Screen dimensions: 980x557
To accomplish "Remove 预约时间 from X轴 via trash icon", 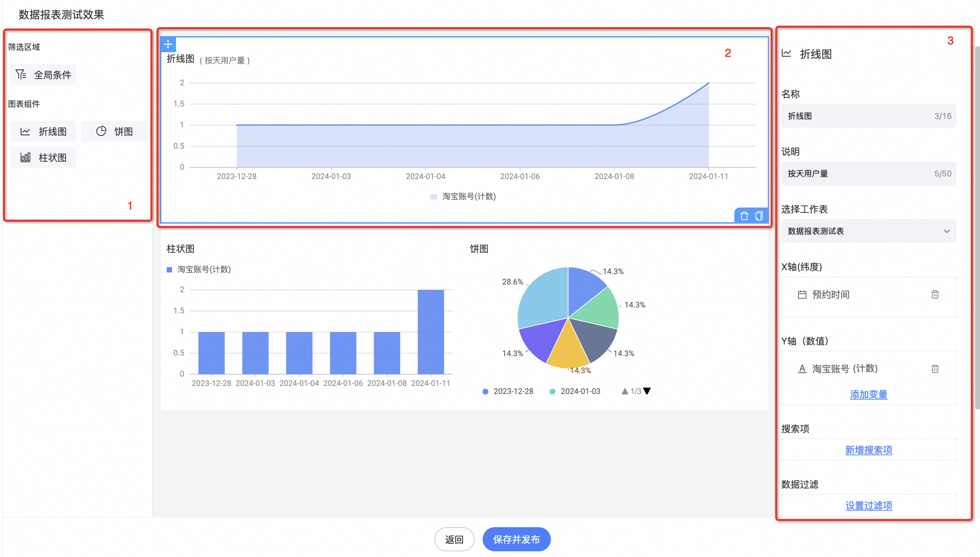I will pyautogui.click(x=934, y=295).
